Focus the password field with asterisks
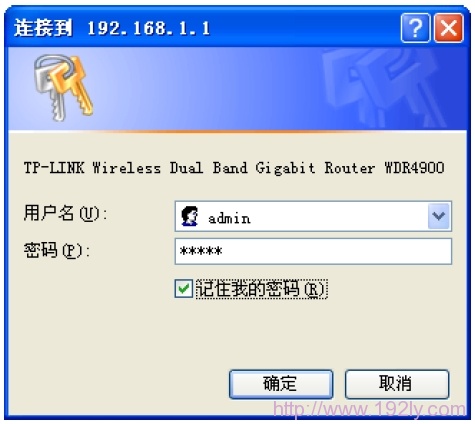 (313, 251)
